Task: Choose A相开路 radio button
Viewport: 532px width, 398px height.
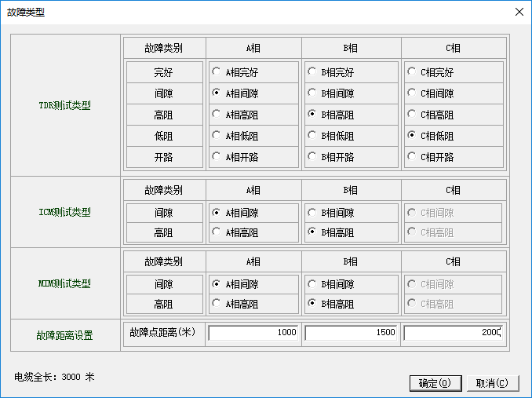Action: click(x=216, y=157)
